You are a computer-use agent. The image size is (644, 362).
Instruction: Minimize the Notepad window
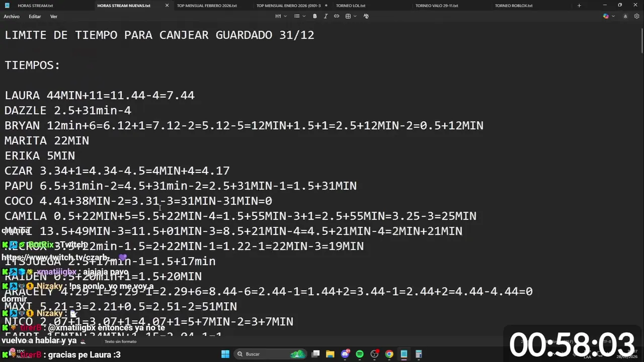pos(605,6)
